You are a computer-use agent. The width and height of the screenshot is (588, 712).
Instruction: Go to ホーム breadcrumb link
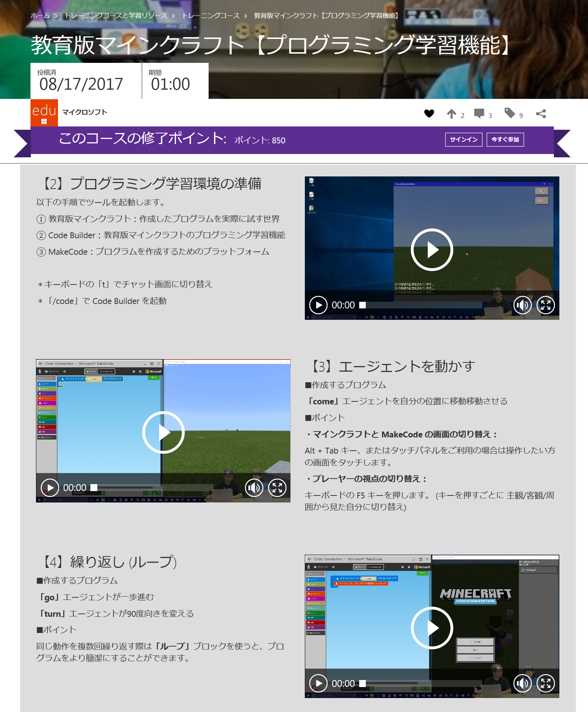[40, 16]
